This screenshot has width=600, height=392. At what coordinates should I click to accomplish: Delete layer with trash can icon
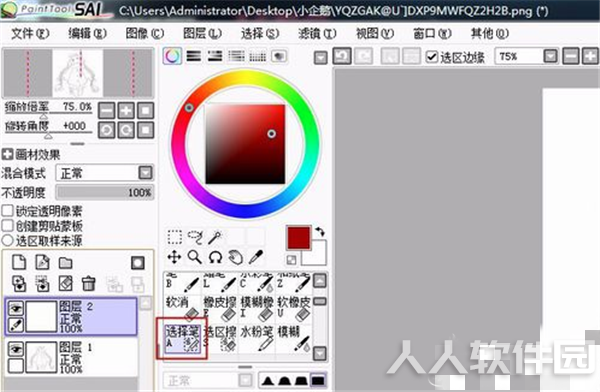(x=88, y=284)
